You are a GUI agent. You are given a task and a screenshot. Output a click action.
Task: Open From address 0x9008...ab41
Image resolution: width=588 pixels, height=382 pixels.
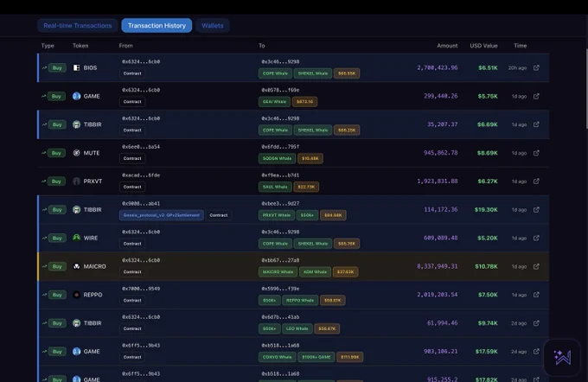click(141, 204)
